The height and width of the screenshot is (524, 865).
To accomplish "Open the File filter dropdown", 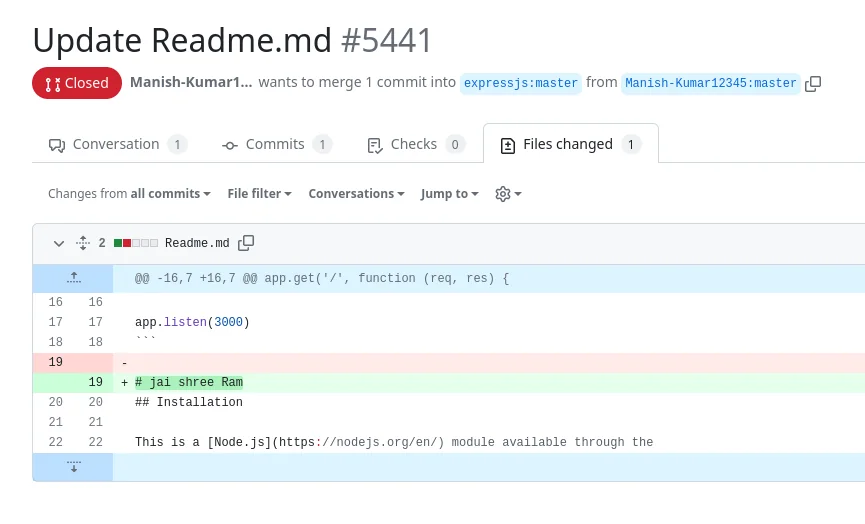I will [259, 194].
